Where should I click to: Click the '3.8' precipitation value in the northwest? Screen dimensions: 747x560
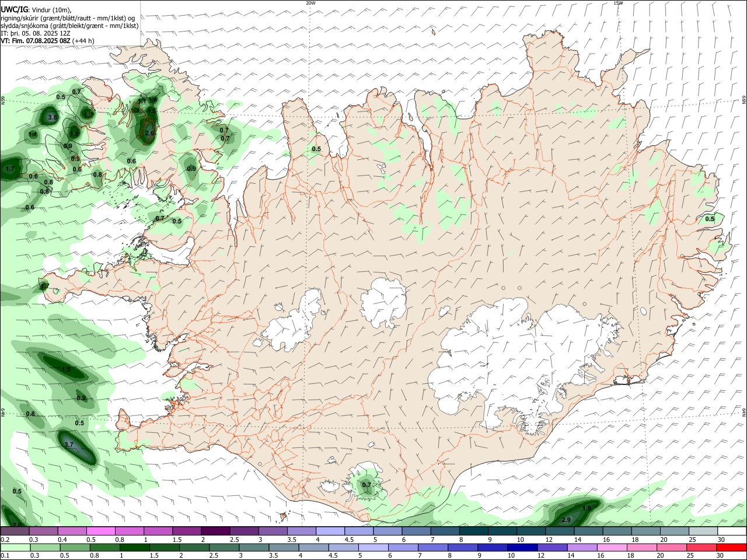click(52, 117)
